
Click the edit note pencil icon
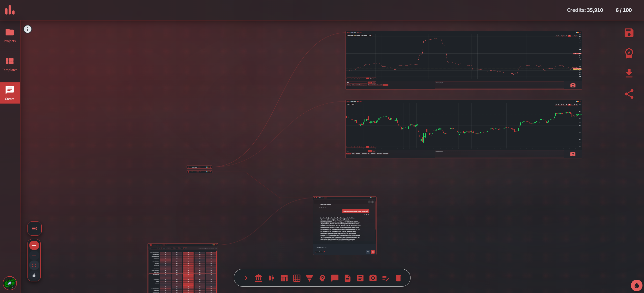(386, 278)
